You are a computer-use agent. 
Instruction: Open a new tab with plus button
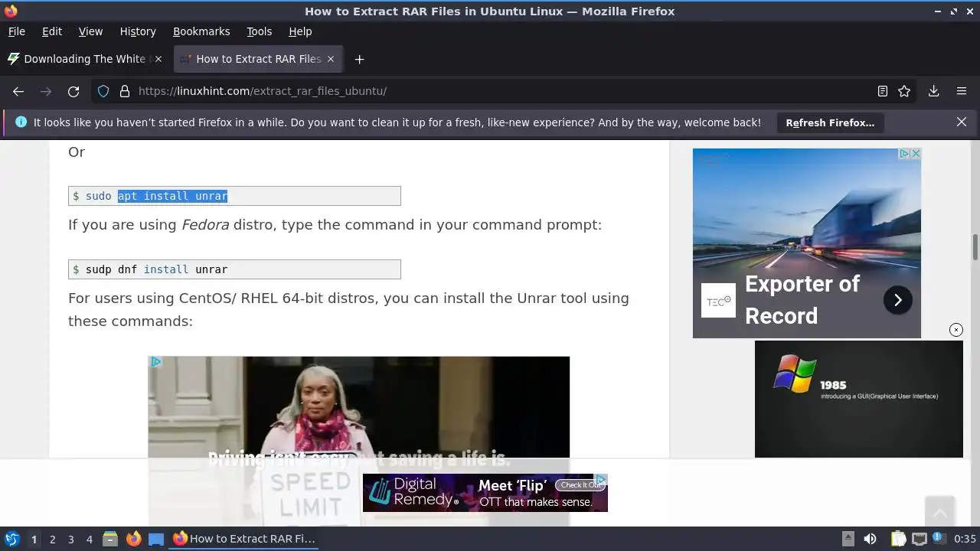pos(359,59)
